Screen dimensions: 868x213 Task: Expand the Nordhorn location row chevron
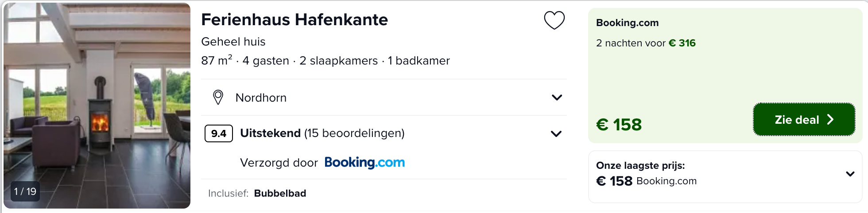click(x=557, y=97)
